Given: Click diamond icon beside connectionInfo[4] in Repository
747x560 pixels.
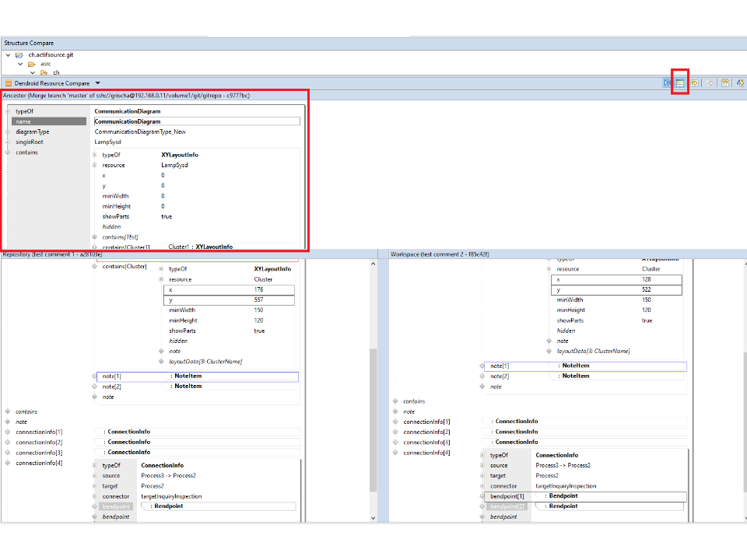Looking at the screenshot, I should coord(8,463).
